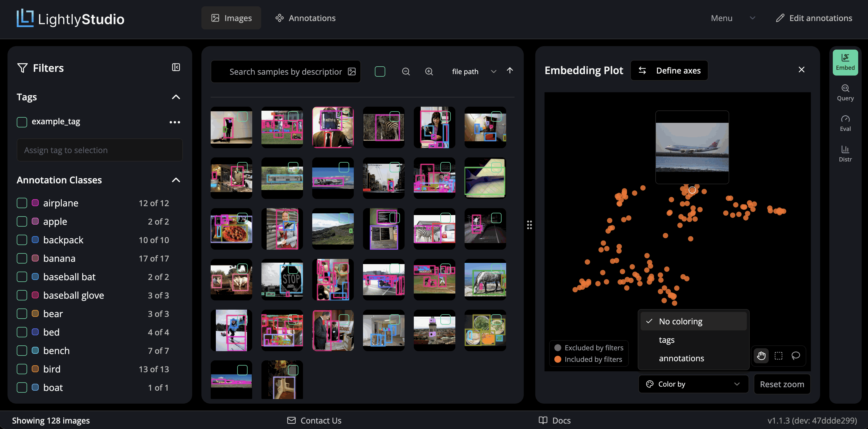Click Edit annotations
868x429 pixels.
(x=814, y=18)
